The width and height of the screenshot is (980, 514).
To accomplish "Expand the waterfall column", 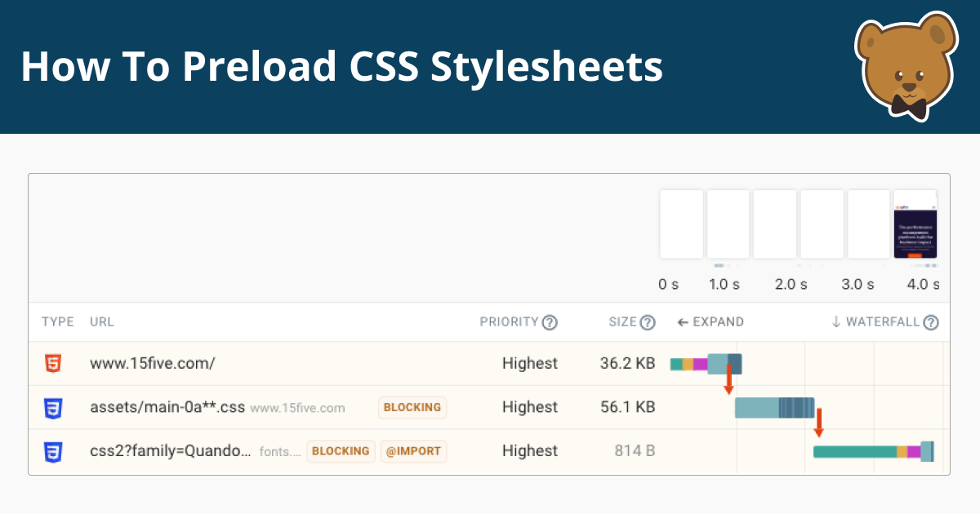I will click(710, 322).
